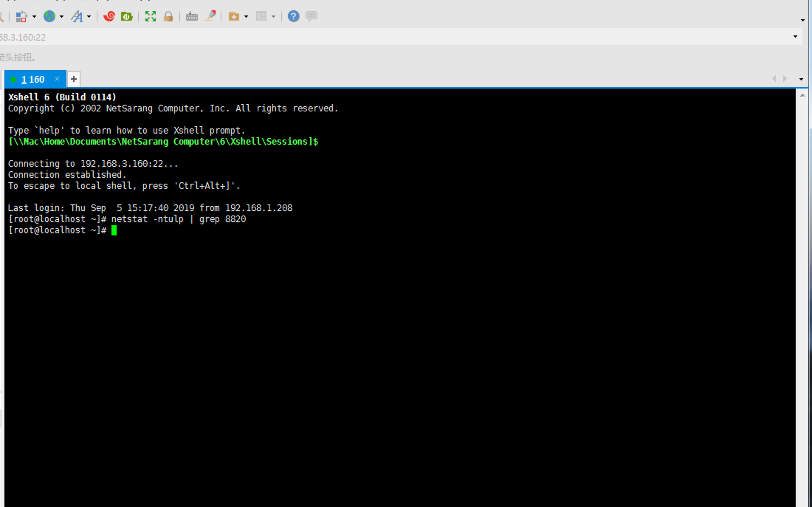Lock the screen with the padlock icon
Screen dimensions: 812x507
[x=168, y=17]
